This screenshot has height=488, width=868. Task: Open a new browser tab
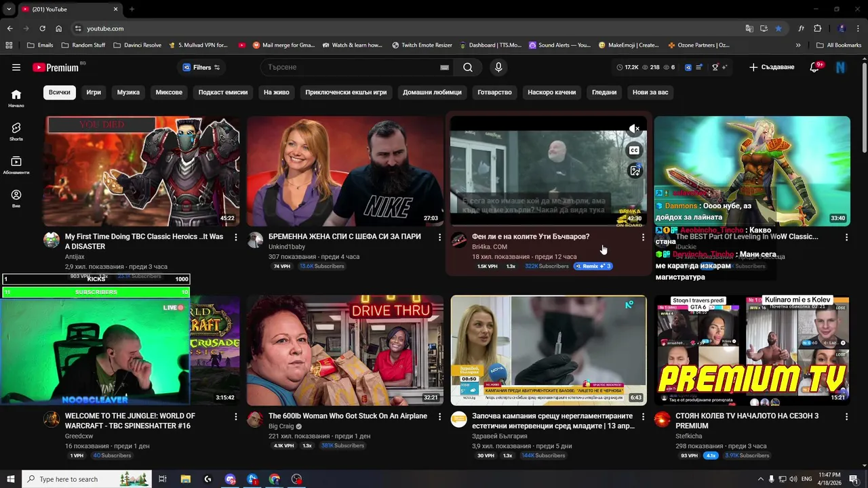click(132, 9)
